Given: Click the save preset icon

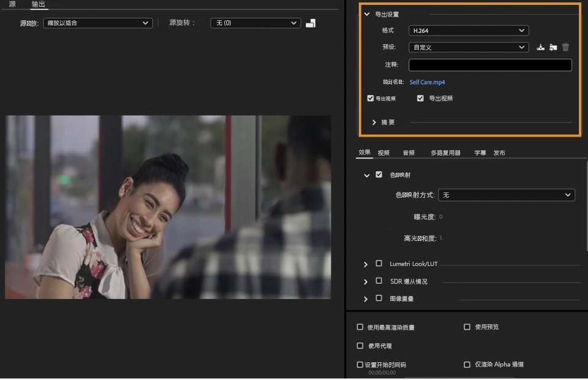Looking at the screenshot, I should click(540, 47).
